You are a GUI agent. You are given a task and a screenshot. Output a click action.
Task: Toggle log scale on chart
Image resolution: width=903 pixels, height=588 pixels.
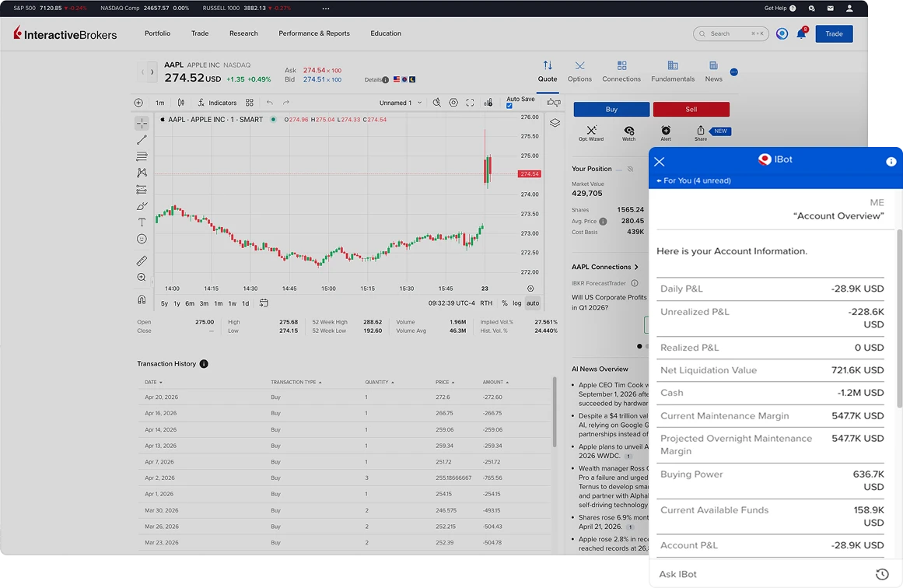click(517, 303)
